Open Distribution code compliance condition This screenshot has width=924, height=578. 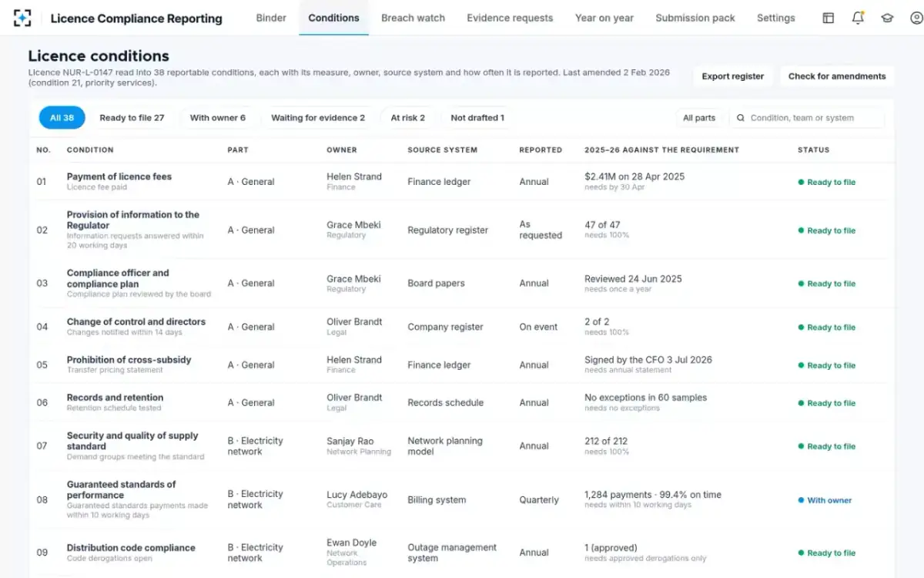(x=131, y=547)
